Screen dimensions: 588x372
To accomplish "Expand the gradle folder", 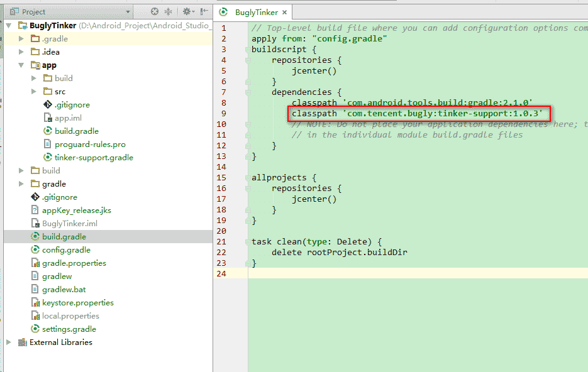I will tap(21, 184).
